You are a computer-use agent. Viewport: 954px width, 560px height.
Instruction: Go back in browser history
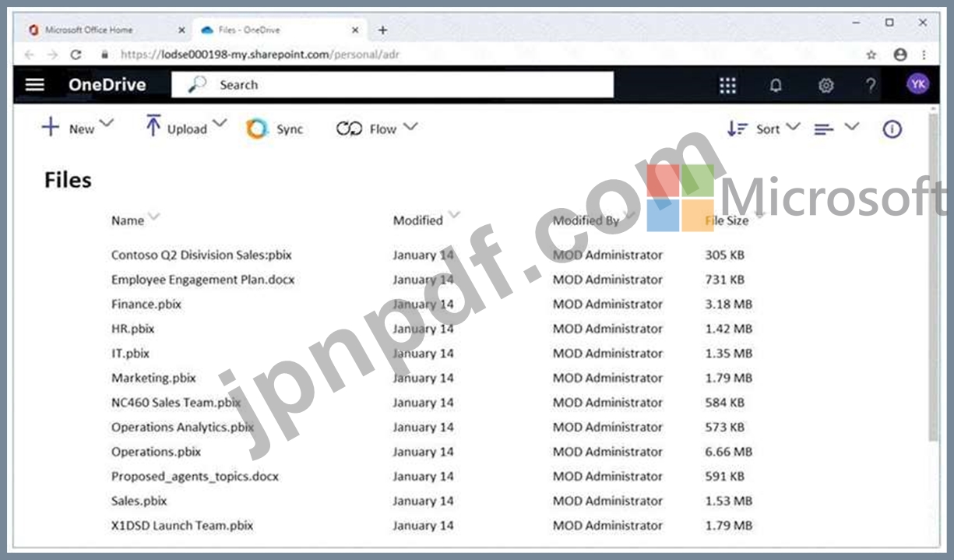click(x=30, y=55)
